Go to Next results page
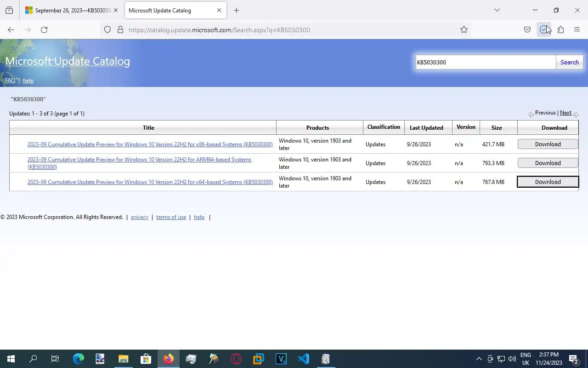The width and height of the screenshot is (588, 368). tap(565, 113)
